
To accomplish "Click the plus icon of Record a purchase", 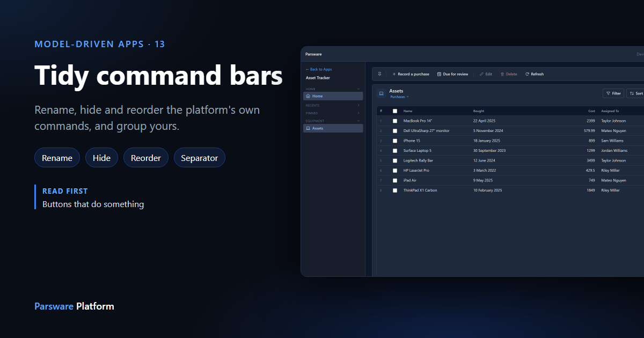I will [394, 74].
